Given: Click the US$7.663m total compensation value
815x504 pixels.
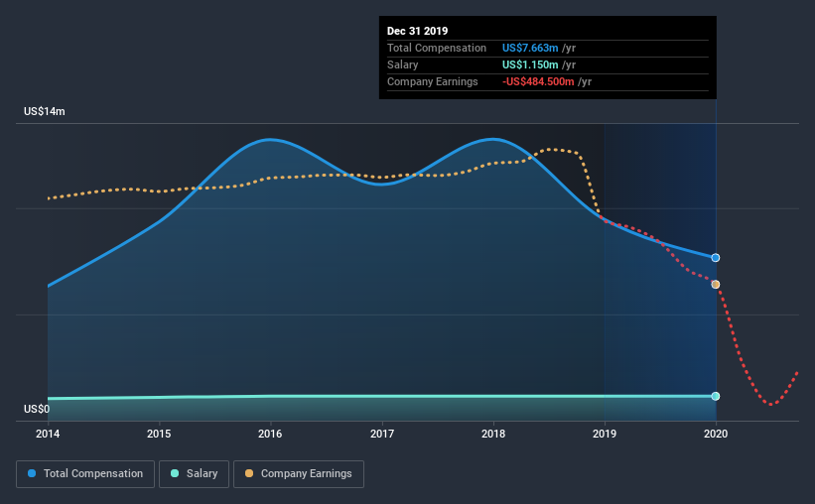Looking at the screenshot, I should click(x=530, y=48).
